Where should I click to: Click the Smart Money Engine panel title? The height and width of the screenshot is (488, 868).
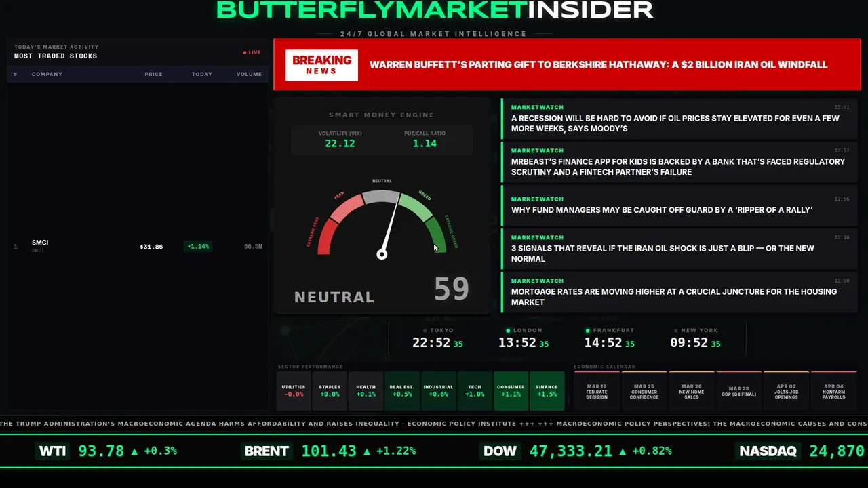(382, 115)
